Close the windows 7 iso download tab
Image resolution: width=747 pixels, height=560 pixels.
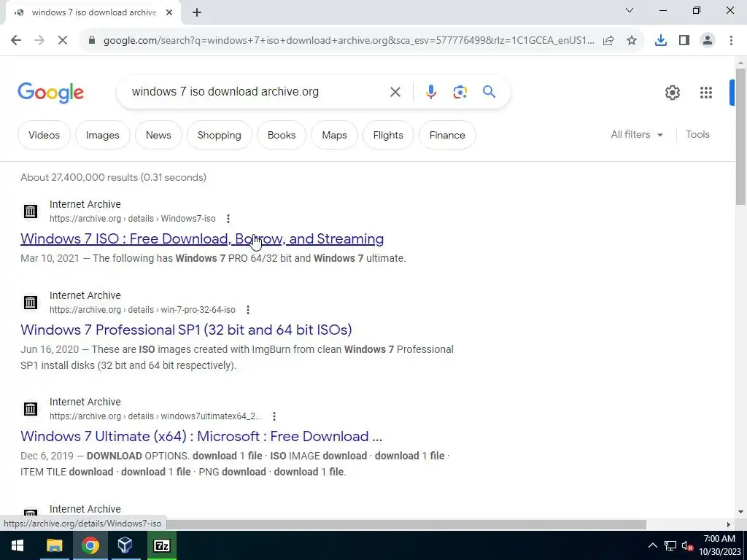169,12
